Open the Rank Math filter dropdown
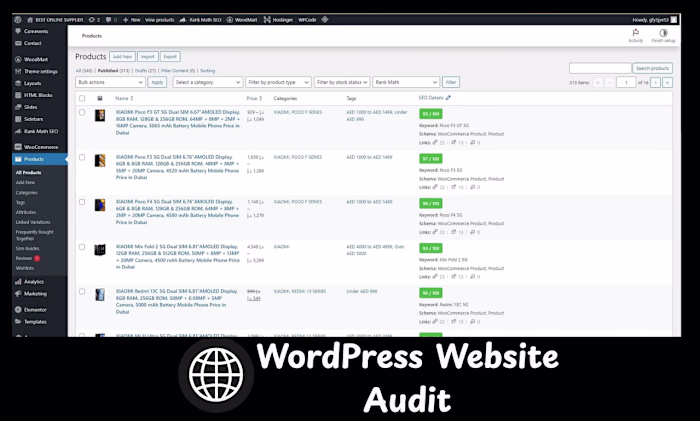The height and width of the screenshot is (421, 700). click(406, 82)
